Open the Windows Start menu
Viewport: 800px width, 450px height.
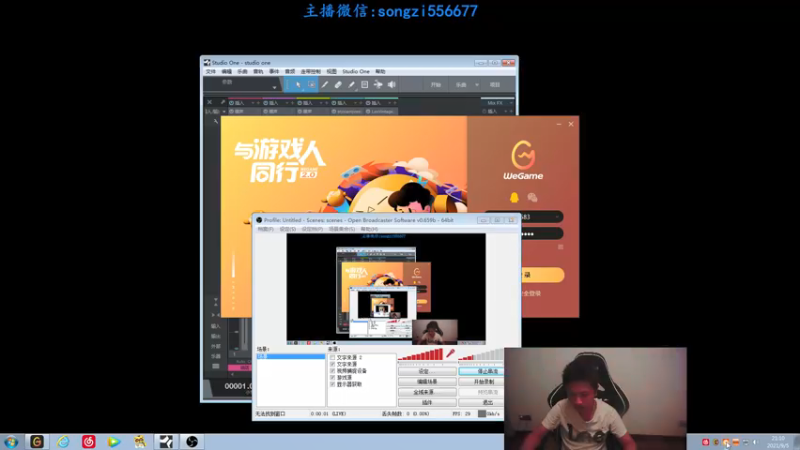pyautogui.click(x=11, y=442)
